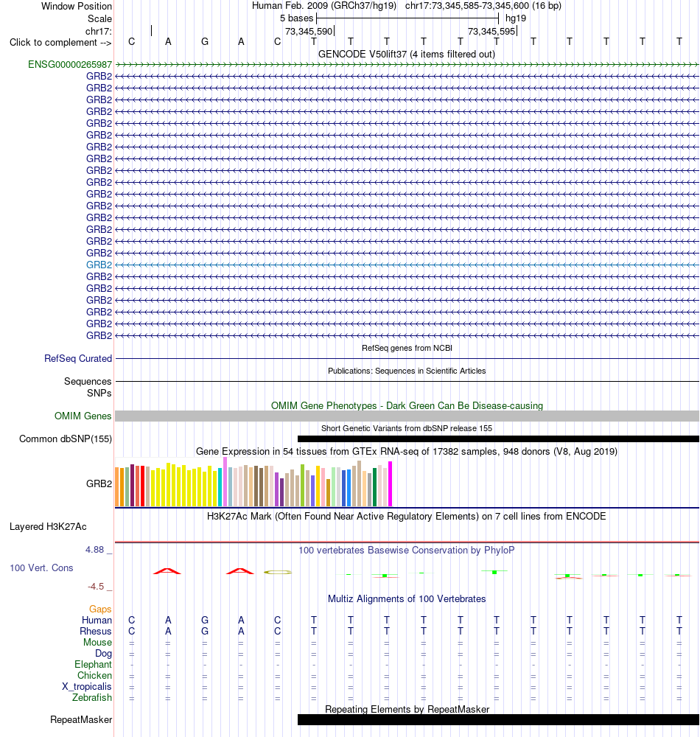This screenshot has height=737, width=700.
Task: Click the G base in the Human alignment row
Action: 205,621
